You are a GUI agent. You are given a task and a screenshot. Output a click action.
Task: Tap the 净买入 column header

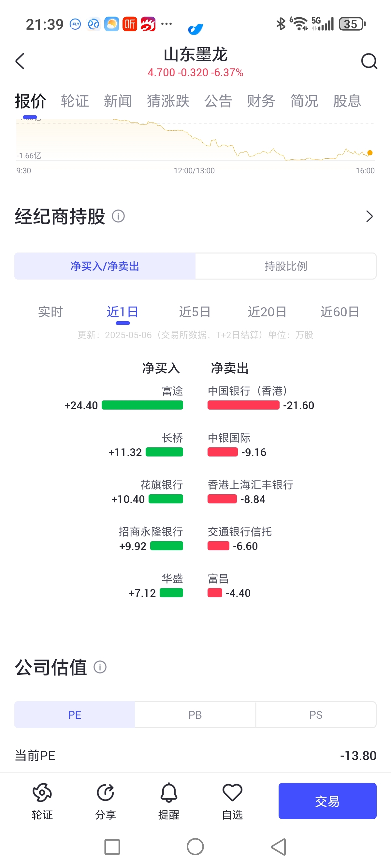tap(161, 368)
